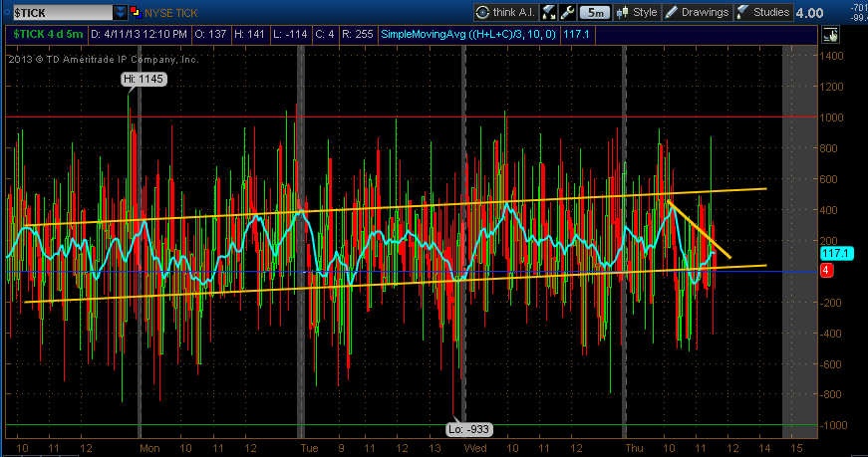Click the 1000 level on the price axis
868x457 pixels.
[832, 117]
